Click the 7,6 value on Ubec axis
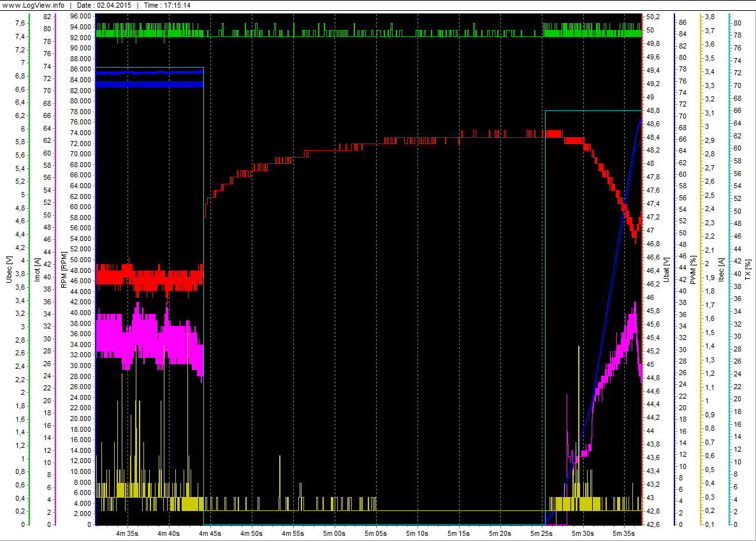 20,23
